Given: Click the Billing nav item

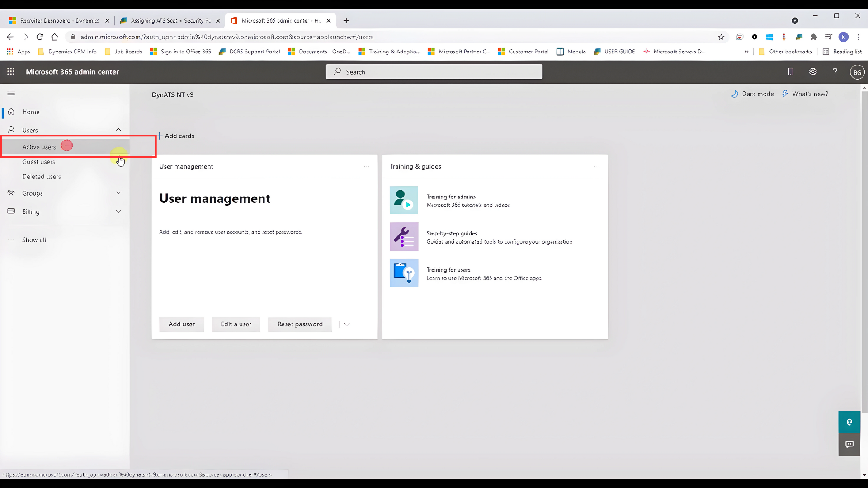Looking at the screenshot, I should coord(31,212).
